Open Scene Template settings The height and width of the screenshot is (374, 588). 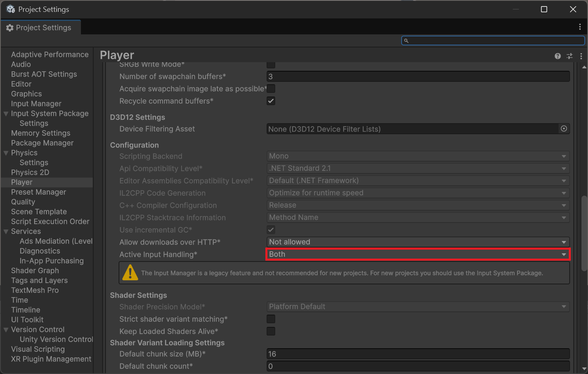pos(39,212)
